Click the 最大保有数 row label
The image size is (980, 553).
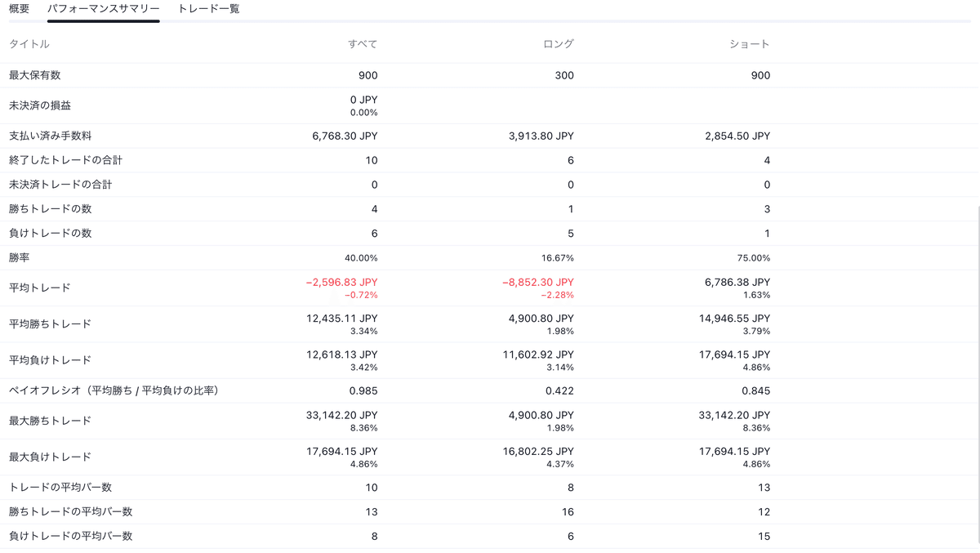pyautogui.click(x=35, y=75)
